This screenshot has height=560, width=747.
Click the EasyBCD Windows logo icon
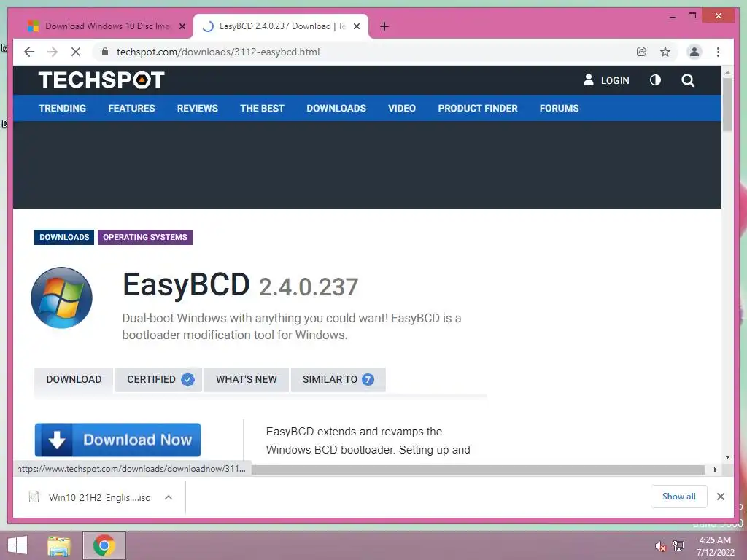61,297
